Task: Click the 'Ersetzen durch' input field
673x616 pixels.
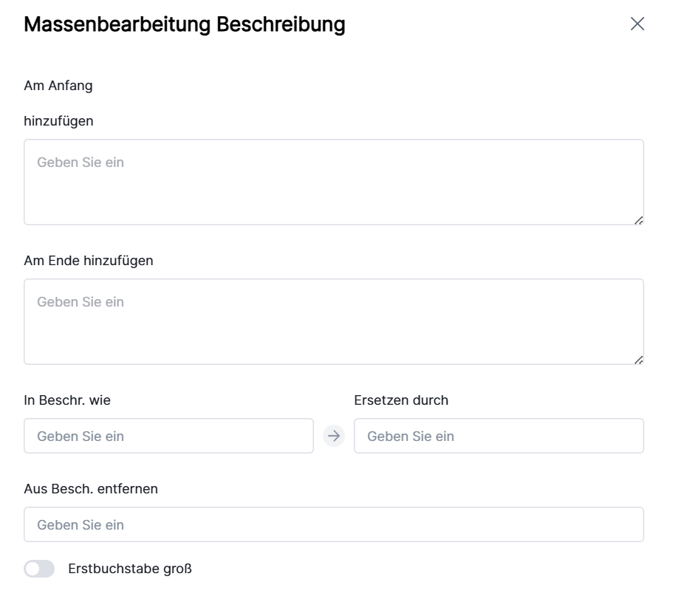Action: [499, 436]
